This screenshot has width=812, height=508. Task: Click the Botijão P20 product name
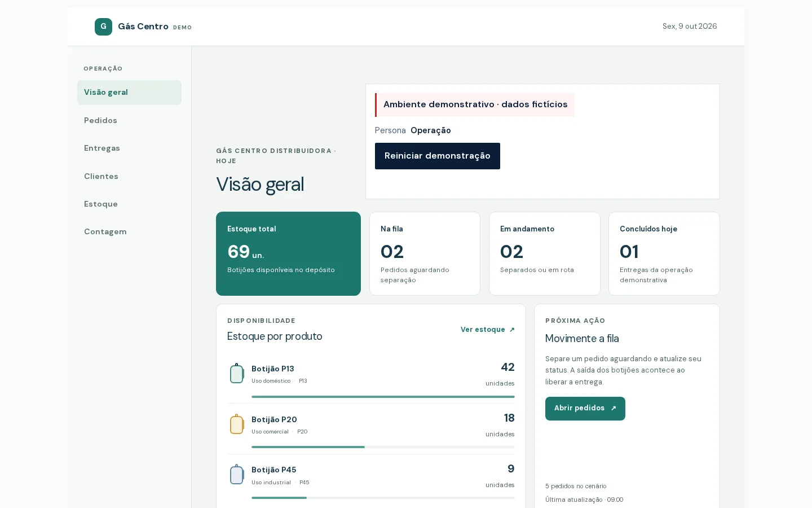(x=274, y=419)
